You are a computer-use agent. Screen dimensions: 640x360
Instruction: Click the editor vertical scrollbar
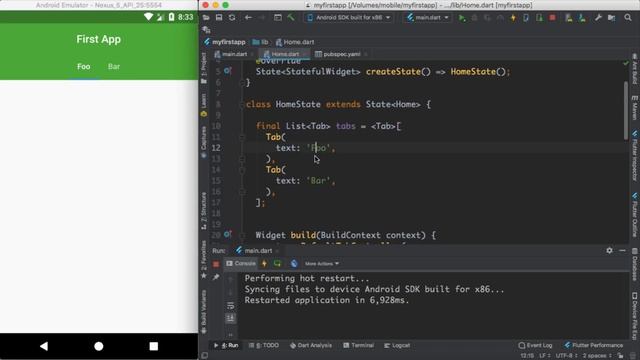[626, 110]
